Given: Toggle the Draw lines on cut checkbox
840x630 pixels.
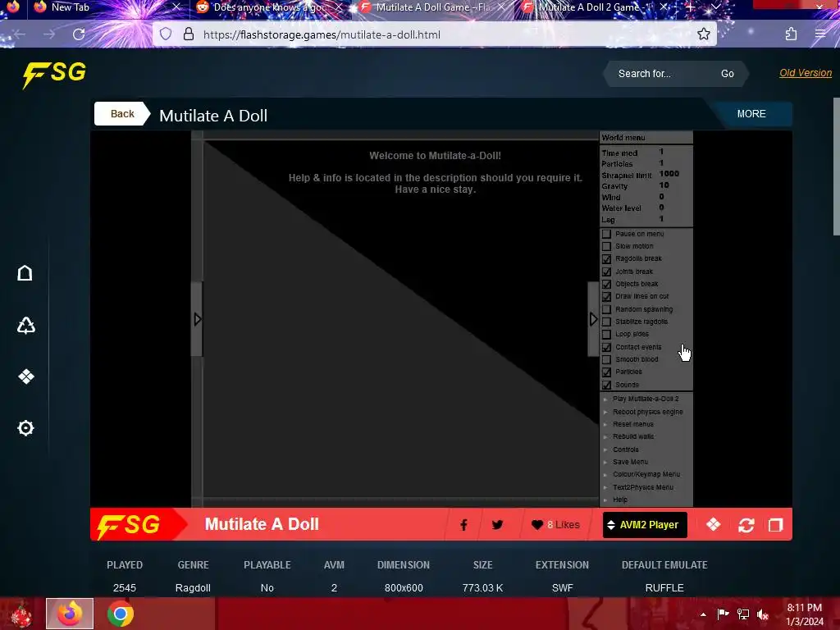Looking at the screenshot, I should click(606, 296).
